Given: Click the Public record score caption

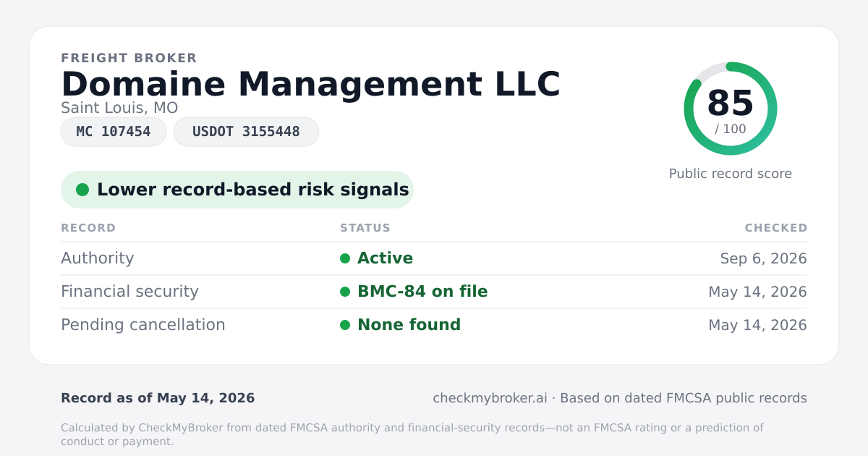Looking at the screenshot, I should point(731,174).
